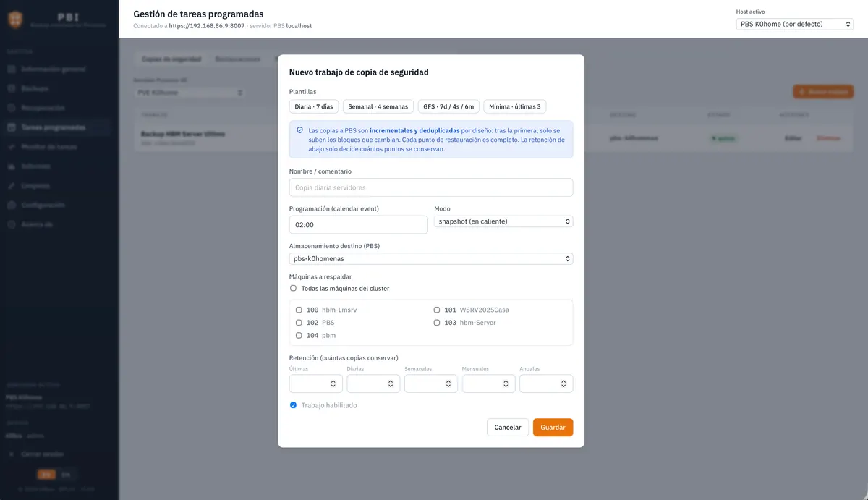Viewport: 868px width, 500px height.
Task: Click the shield icon in the info banner
Action: point(300,130)
